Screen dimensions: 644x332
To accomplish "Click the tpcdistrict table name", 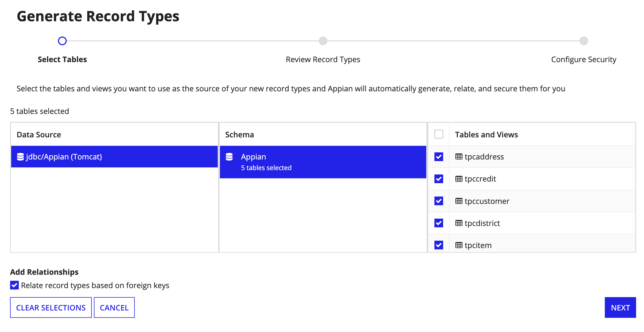I will pyautogui.click(x=482, y=223).
